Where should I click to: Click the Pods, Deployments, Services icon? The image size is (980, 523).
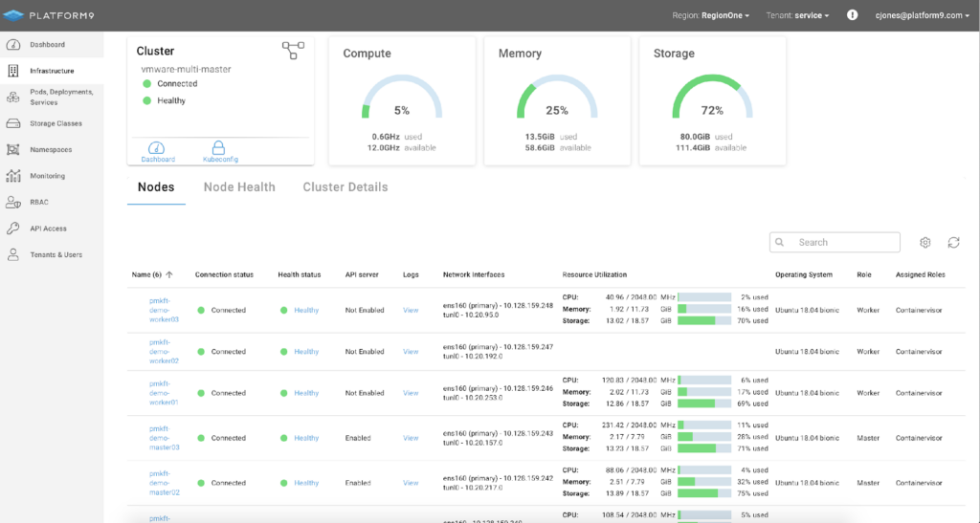coord(13,97)
